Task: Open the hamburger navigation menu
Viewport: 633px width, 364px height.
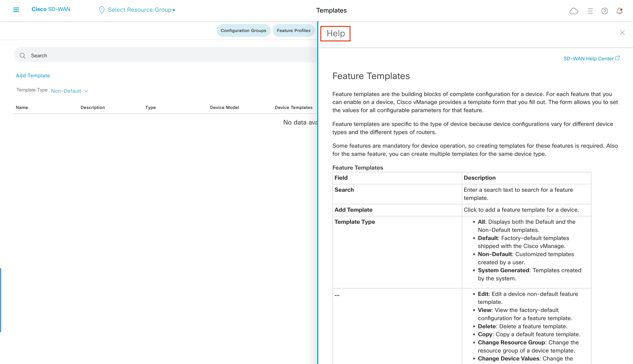Action: pos(16,10)
